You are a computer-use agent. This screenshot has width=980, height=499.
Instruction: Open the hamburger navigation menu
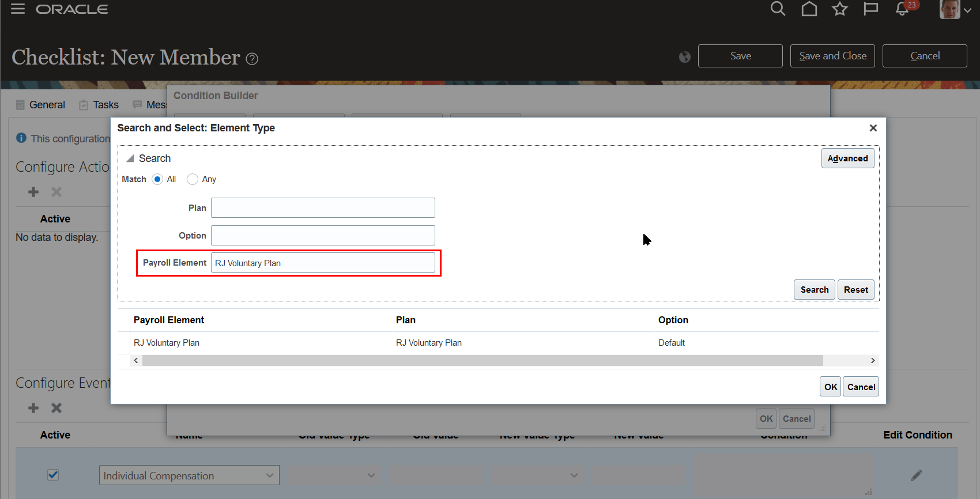tap(18, 9)
